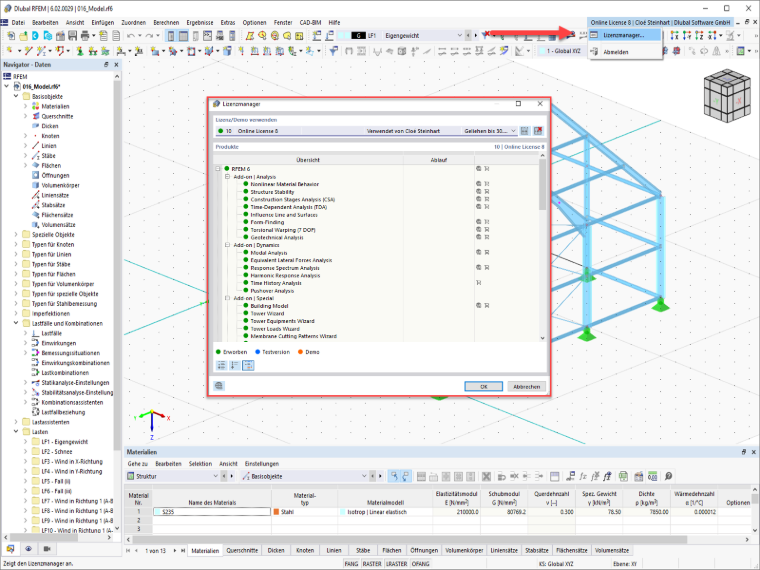Click S235 material name cell
Image resolution: width=760 pixels, height=570 pixels.
[x=212, y=512]
